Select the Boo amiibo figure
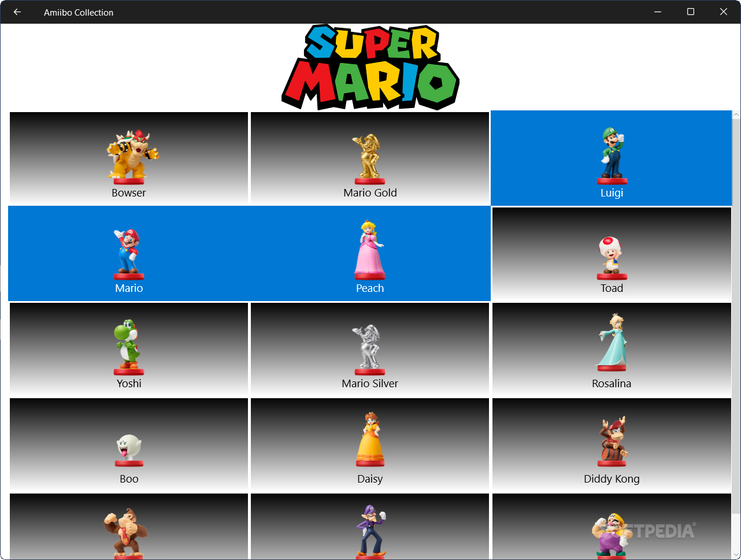The height and width of the screenshot is (560, 741). (129, 444)
